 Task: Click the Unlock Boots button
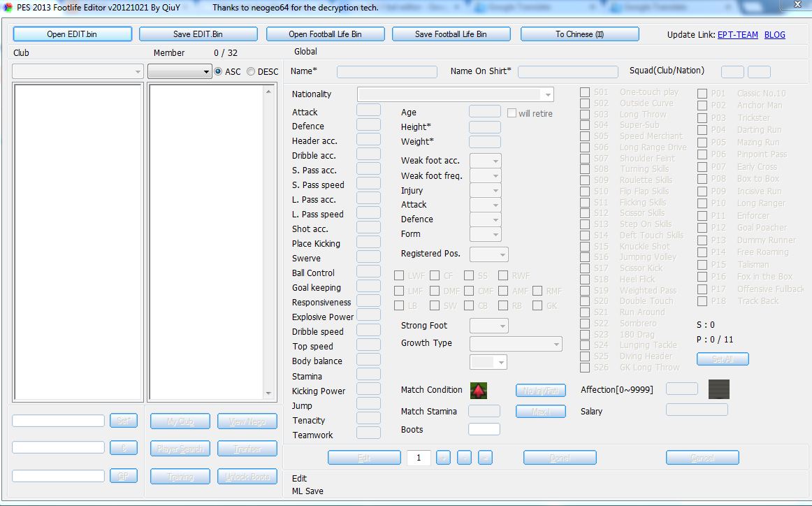pyautogui.click(x=247, y=477)
